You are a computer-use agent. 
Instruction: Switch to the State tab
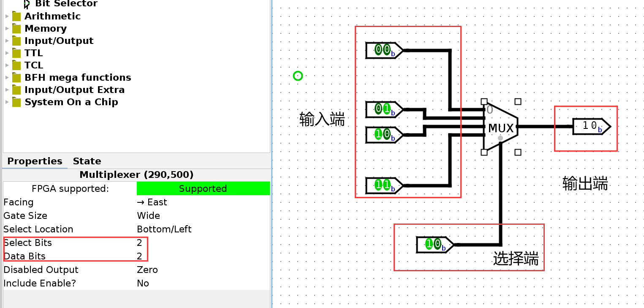pos(87,161)
